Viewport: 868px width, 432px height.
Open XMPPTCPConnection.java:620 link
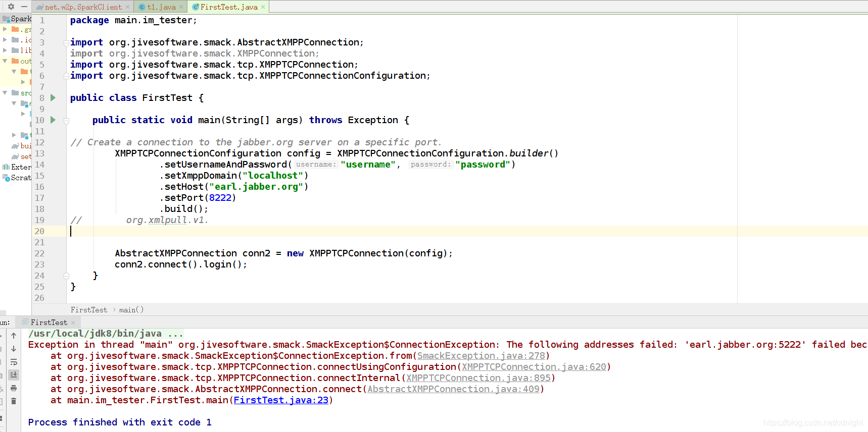click(x=534, y=367)
